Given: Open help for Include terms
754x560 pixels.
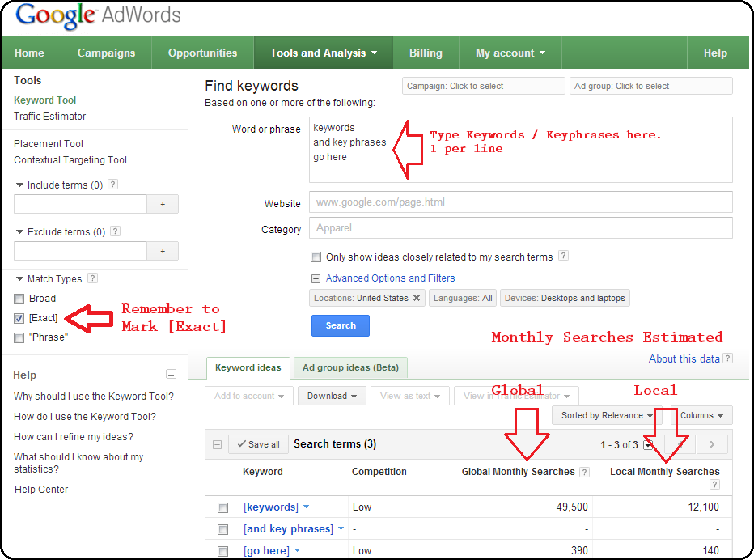Looking at the screenshot, I should pyautogui.click(x=113, y=185).
